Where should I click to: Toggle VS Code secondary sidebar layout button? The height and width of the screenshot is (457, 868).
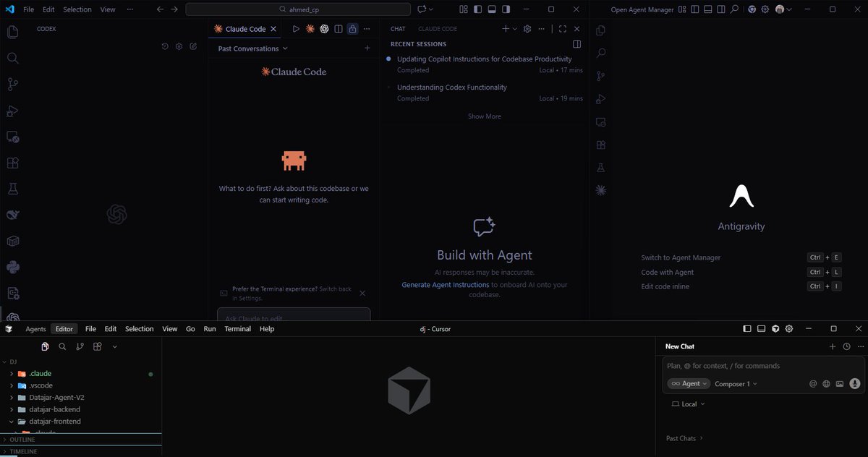(506, 9)
